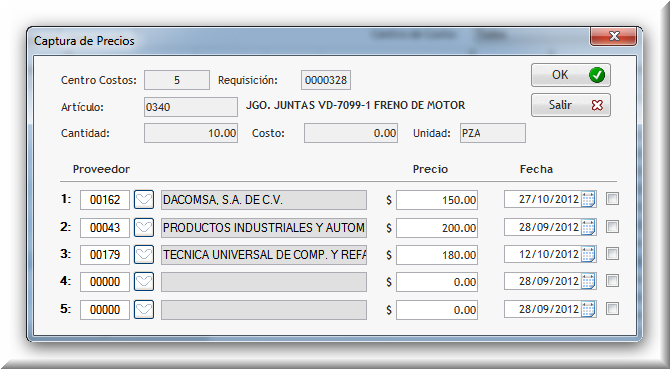Enable the checkbox beside 12/10/2012 date
Viewport: 670px width, 369px height.
[x=612, y=254]
